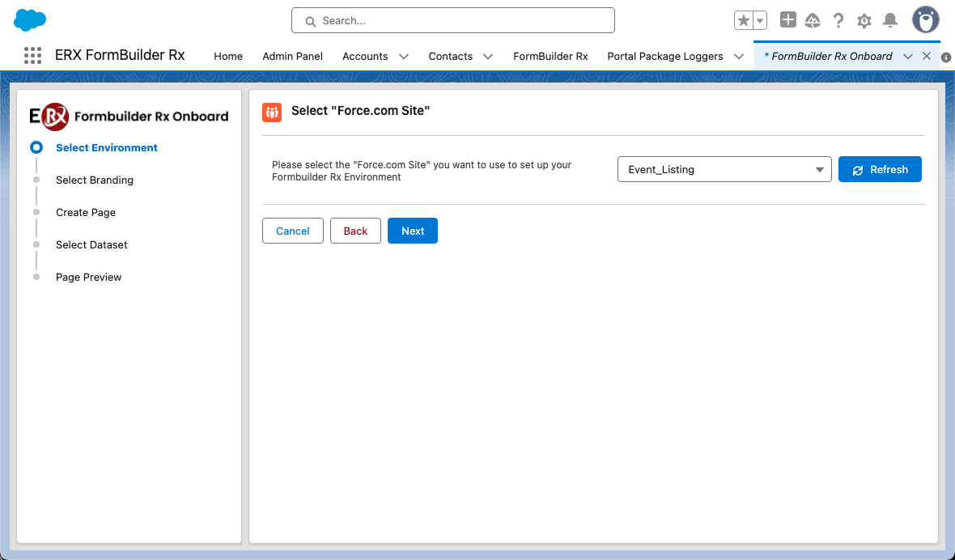
Task: Click the global Search field
Action: point(453,20)
